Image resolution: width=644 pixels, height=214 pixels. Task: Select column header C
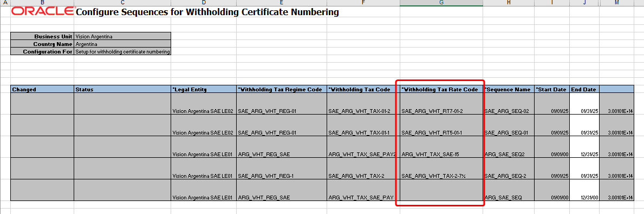(x=122, y=3)
